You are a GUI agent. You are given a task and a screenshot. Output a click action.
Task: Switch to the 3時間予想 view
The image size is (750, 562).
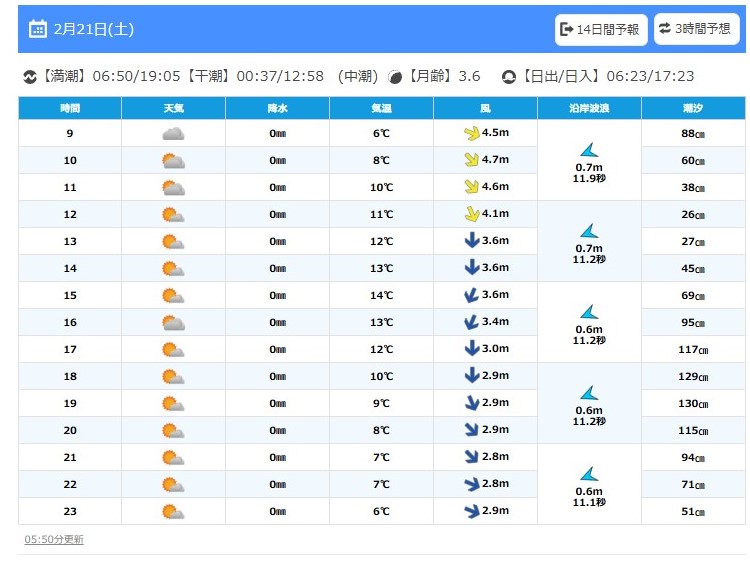click(x=697, y=29)
